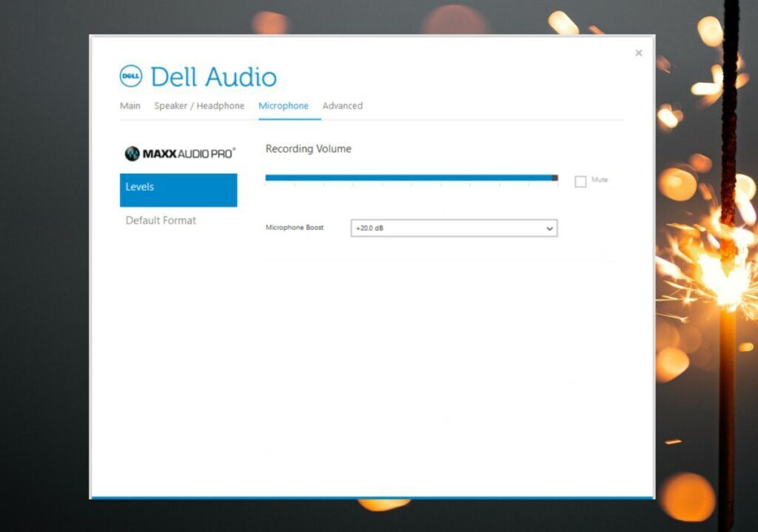Viewport: 758px width, 532px height.
Task: Click the Microphone Boost label
Action: (295, 228)
